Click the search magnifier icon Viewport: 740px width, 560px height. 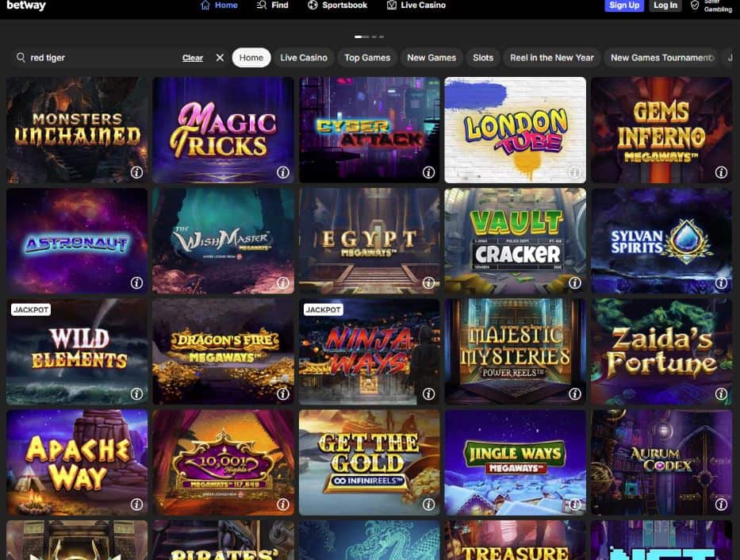[x=21, y=58]
